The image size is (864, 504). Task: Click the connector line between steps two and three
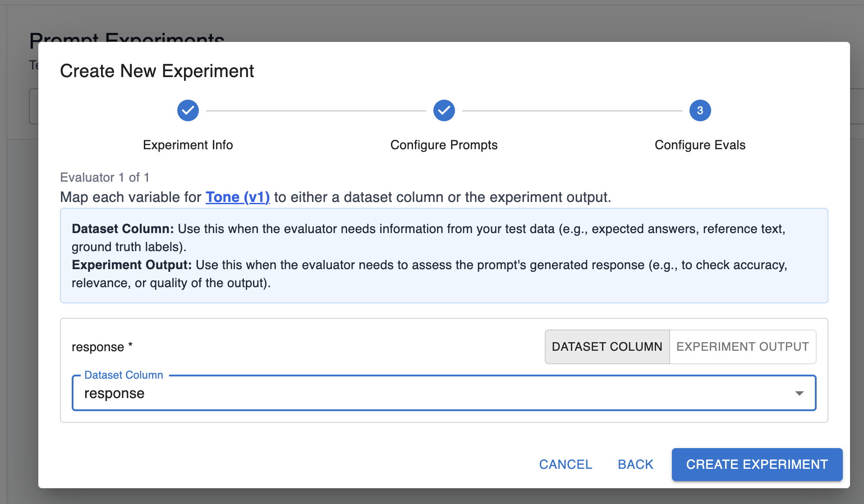[x=572, y=110]
